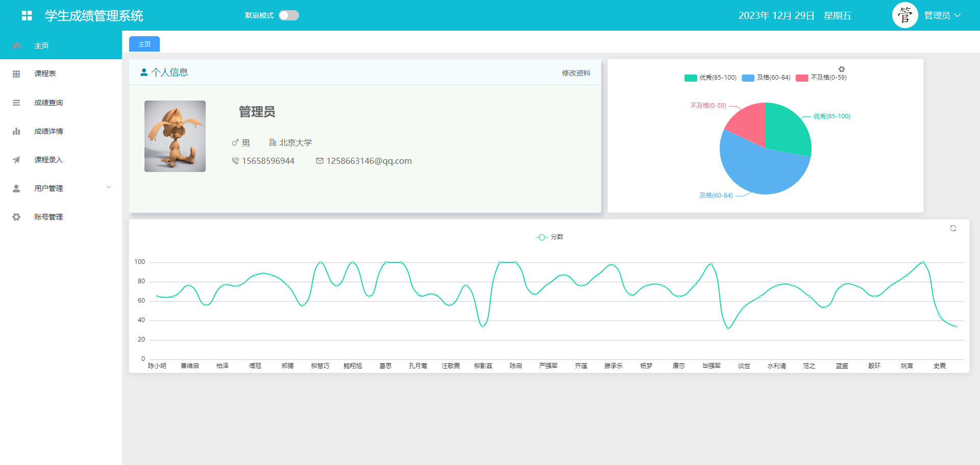
Task: Click the 管理员 username in header
Action: click(x=937, y=15)
